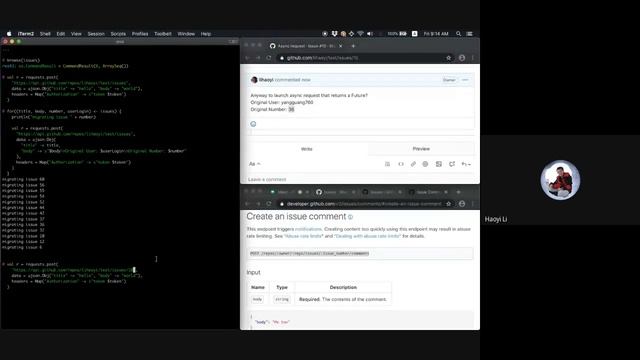The width and height of the screenshot is (640, 360).
Task: Click the Haoyi Li participant avatar
Action: click(x=560, y=180)
